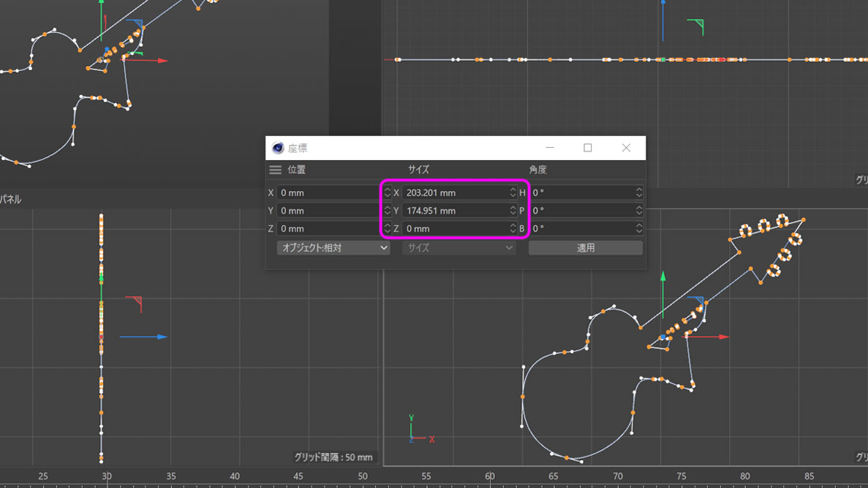This screenshot has height=488, width=868.
Task: Click the size X stepper arrows
Action: point(513,192)
